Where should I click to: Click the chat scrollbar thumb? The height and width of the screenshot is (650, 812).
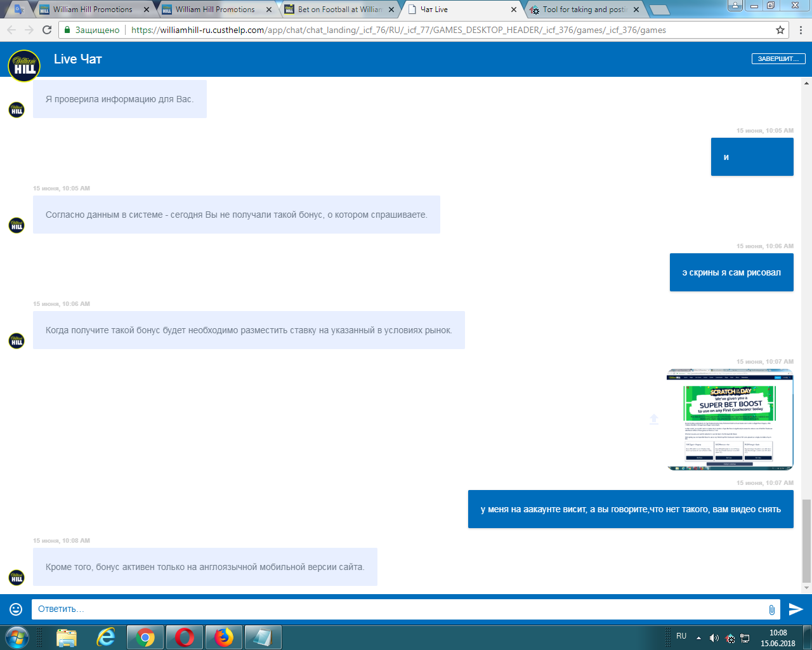(x=806, y=541)
